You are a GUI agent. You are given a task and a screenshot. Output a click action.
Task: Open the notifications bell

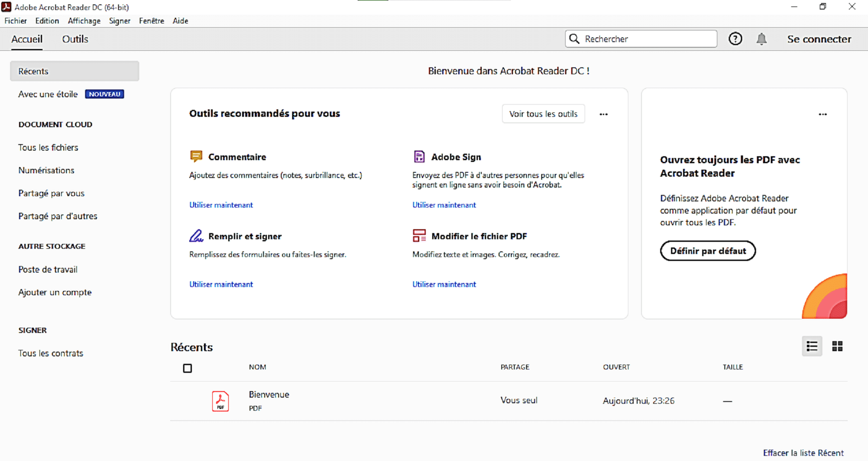(761, 39)
